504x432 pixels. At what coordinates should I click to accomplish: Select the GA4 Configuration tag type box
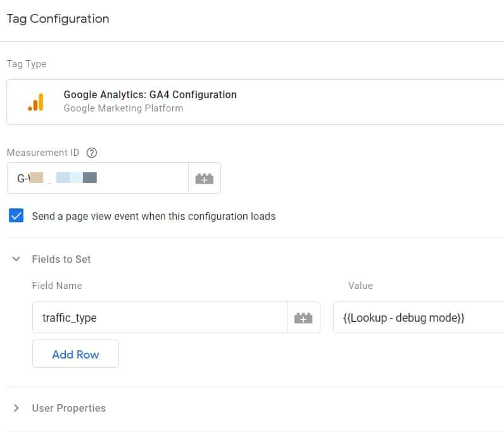[253, 101]
